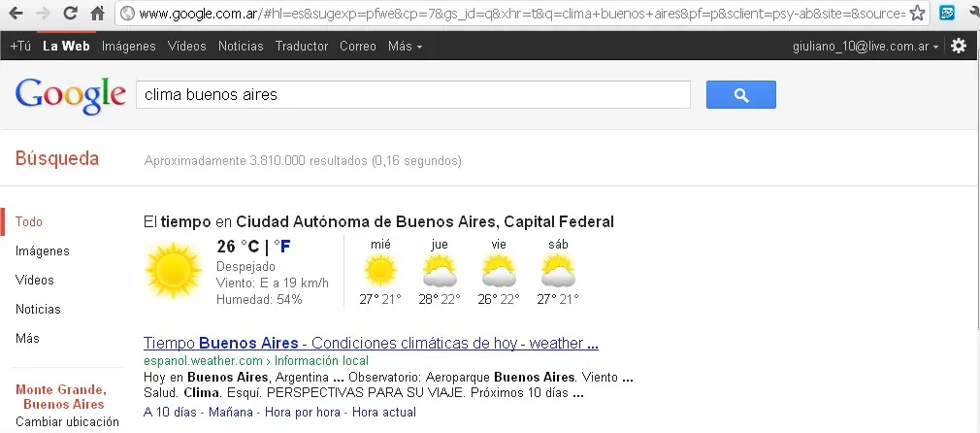Click 'Aproximadamente 3.810.000 resultados' text

(x=303, y=161)
